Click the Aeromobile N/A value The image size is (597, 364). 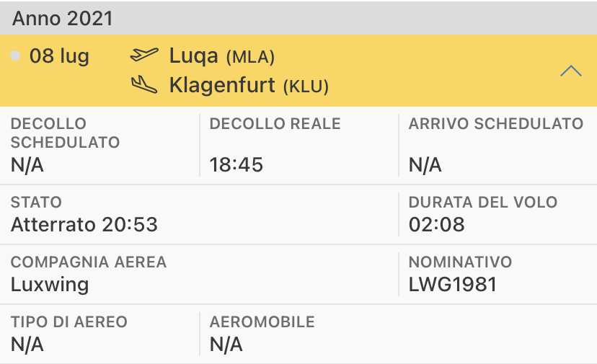coord(226,345)
